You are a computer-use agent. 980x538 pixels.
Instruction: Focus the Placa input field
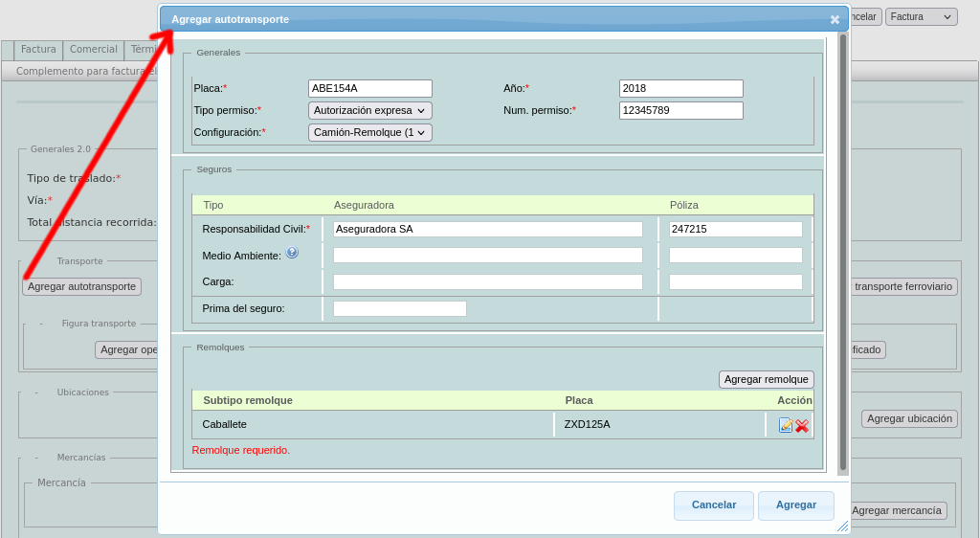[x=369, y=88]
